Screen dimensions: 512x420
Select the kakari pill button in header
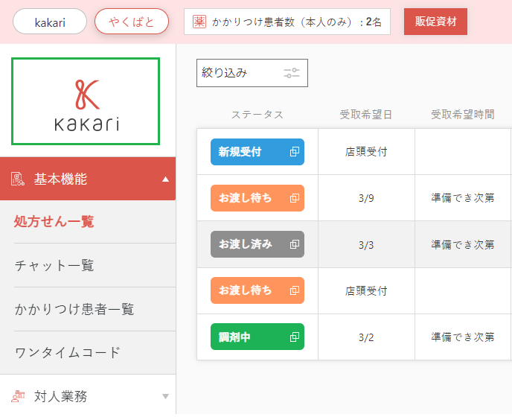click(50, 22)
